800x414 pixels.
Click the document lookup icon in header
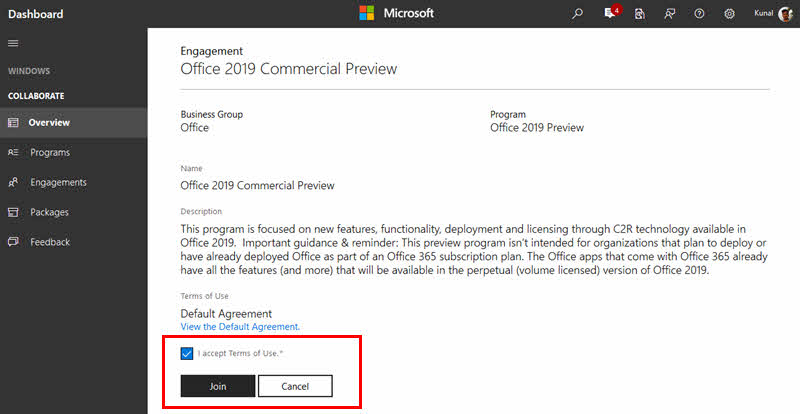[x=639, y=14]
